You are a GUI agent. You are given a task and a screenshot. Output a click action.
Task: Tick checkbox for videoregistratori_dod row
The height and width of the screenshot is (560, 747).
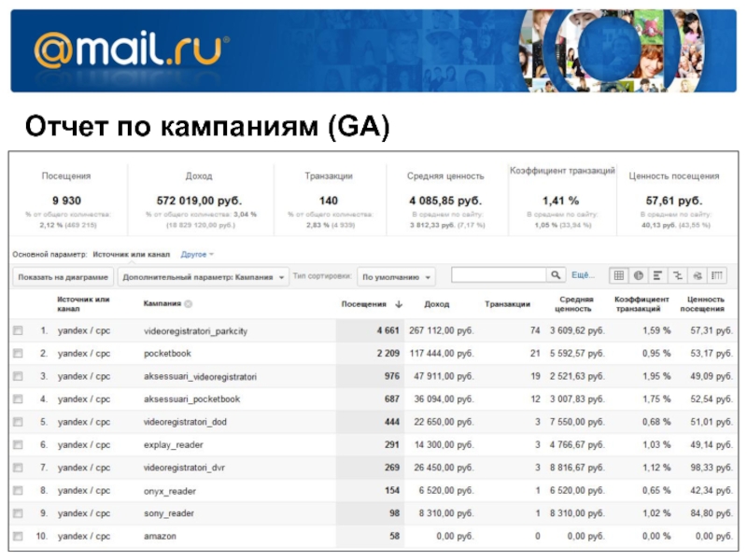[x=18, y=422]
